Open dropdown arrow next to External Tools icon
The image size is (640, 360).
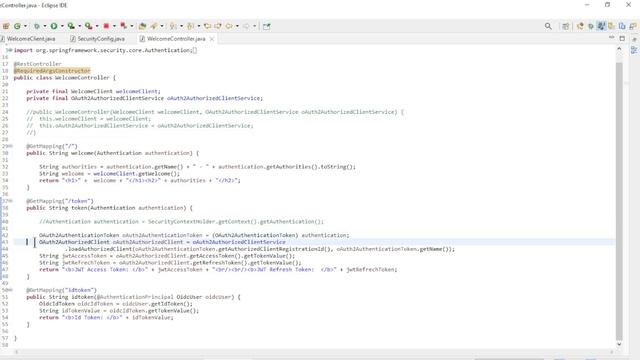[97, 26]
